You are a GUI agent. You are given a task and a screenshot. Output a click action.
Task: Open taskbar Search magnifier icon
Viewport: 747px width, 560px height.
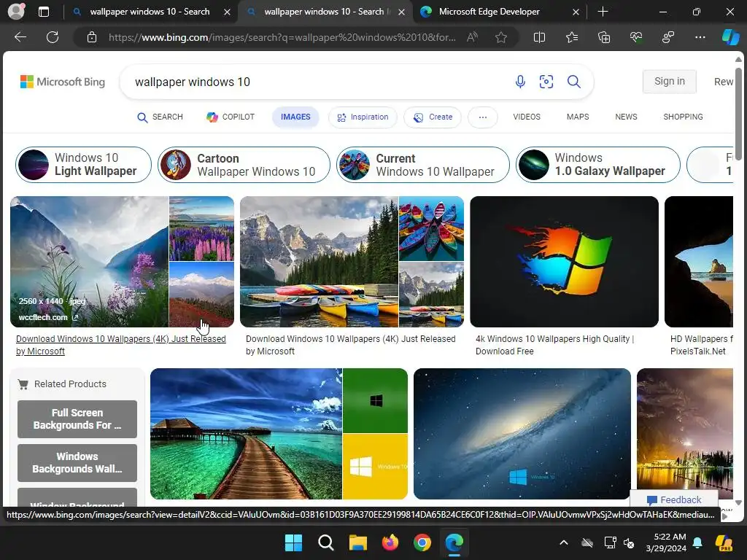click(326, 542)
